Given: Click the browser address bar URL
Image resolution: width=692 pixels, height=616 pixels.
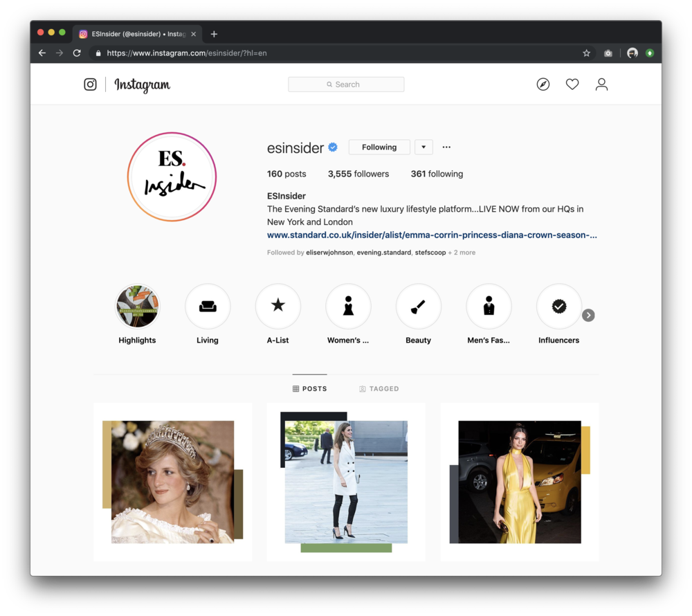Looking at the screenshot, I should (187, 53).
